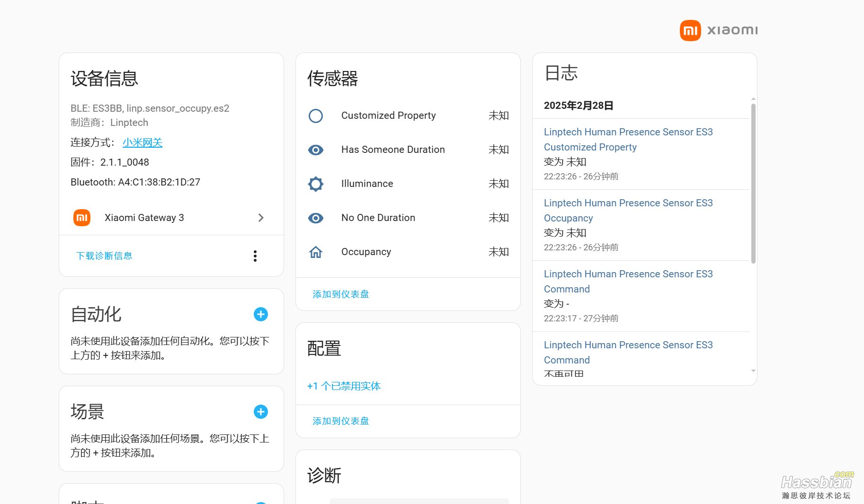Viewport: 864px width, 504px height.
Task: Click the 未知 value for Illuminance
Action: (499, 184)
